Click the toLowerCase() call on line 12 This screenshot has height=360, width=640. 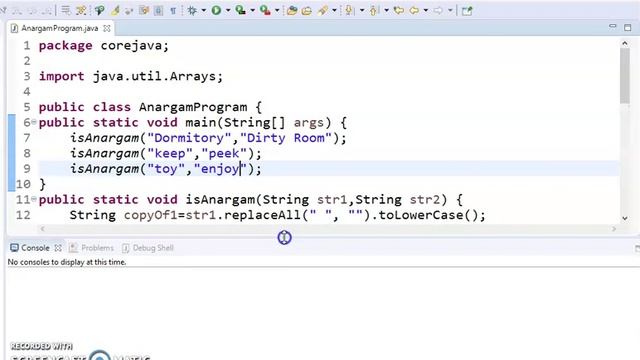coord(428,215)
